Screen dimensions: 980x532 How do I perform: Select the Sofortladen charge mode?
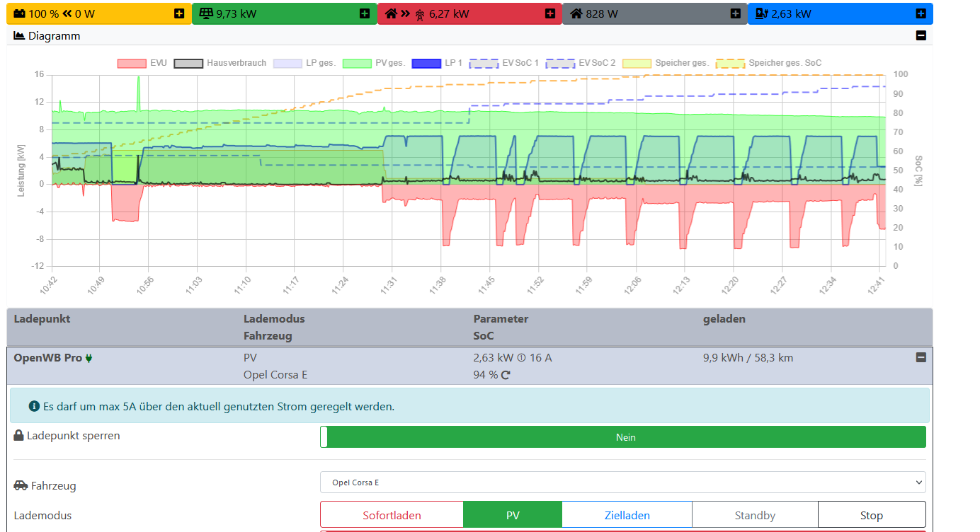click(392, 515)
